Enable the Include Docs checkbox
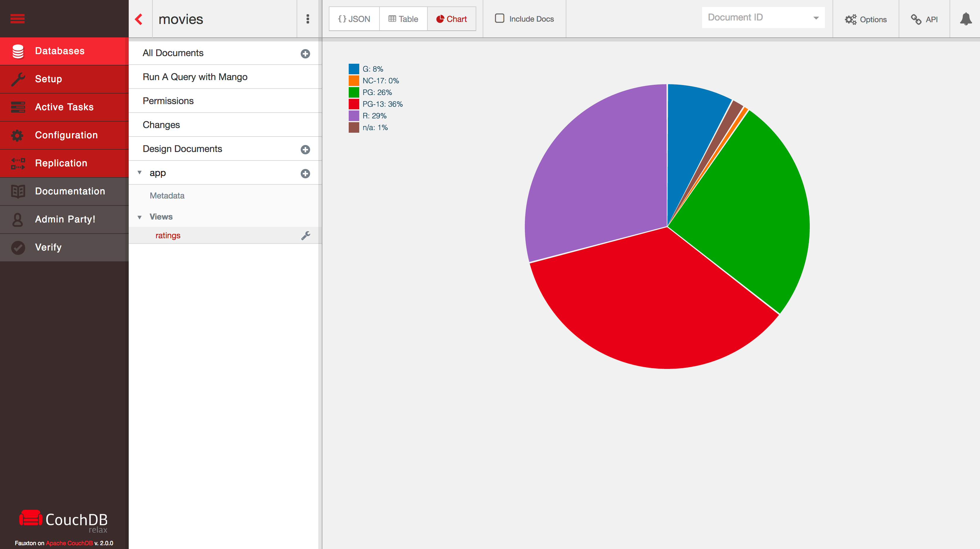The height and width of the screenshot is (549, 980). [500, 18]
